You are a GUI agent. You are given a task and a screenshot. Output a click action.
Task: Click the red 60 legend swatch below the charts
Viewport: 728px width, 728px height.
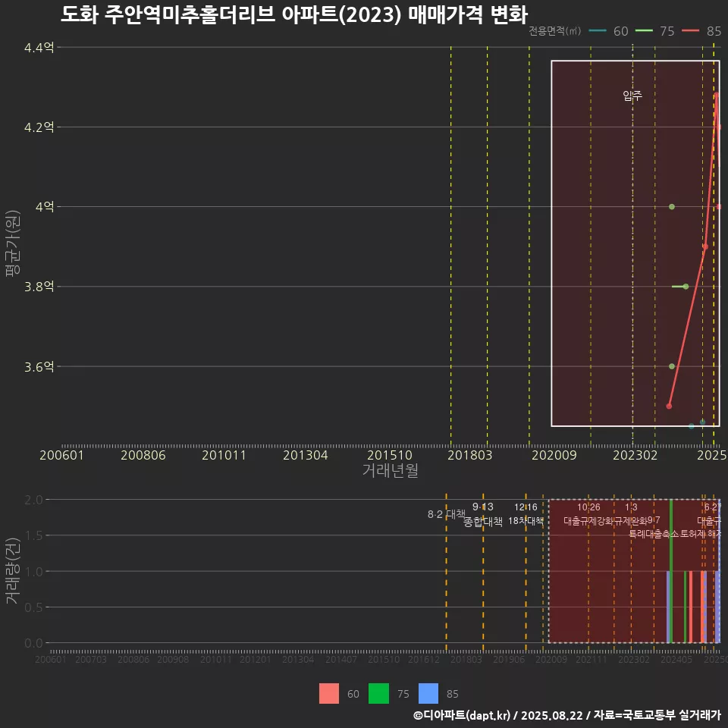coord(328,694)
